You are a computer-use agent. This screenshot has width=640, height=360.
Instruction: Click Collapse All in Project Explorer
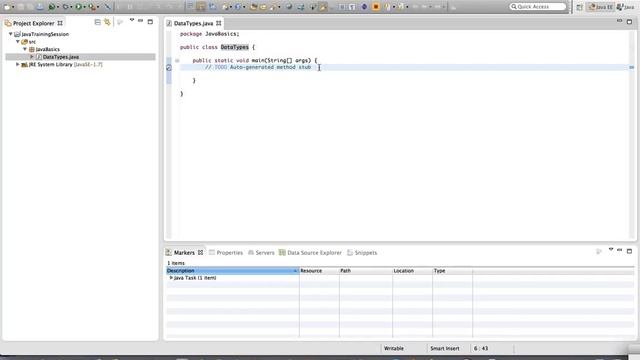tap(98, 22)
